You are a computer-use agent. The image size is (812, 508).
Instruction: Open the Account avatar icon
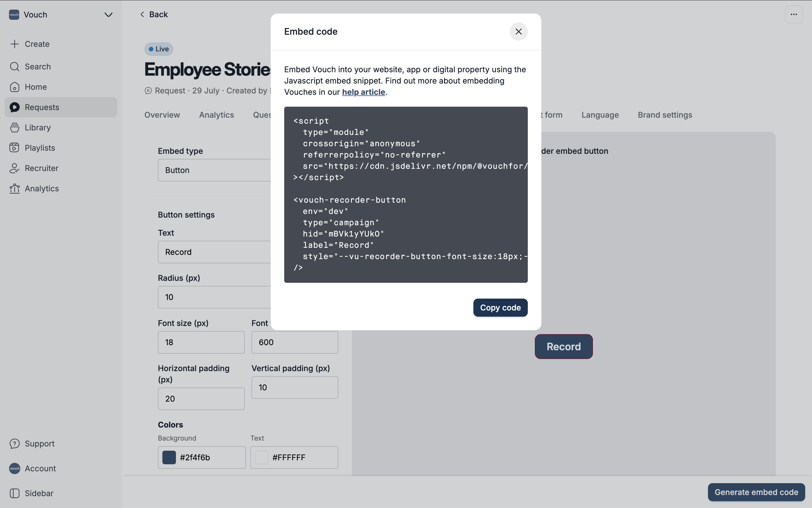click(14, 468)
